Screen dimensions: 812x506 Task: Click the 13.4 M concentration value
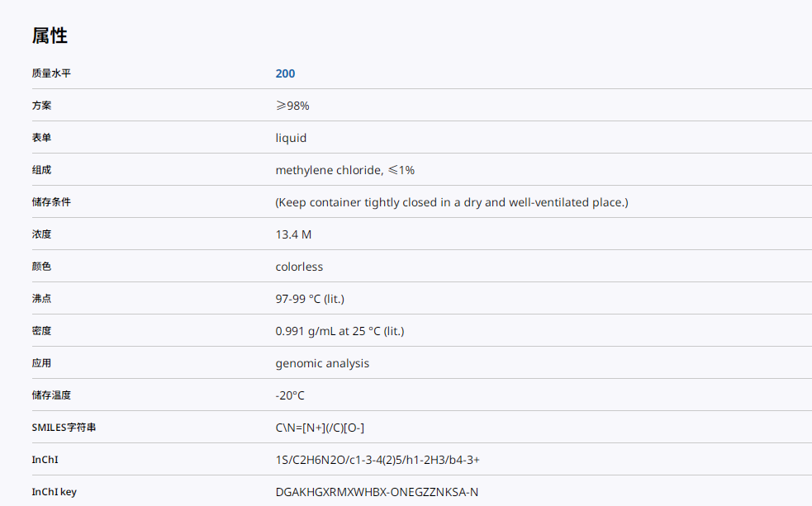pyautogui.click(x=293, y=234)
